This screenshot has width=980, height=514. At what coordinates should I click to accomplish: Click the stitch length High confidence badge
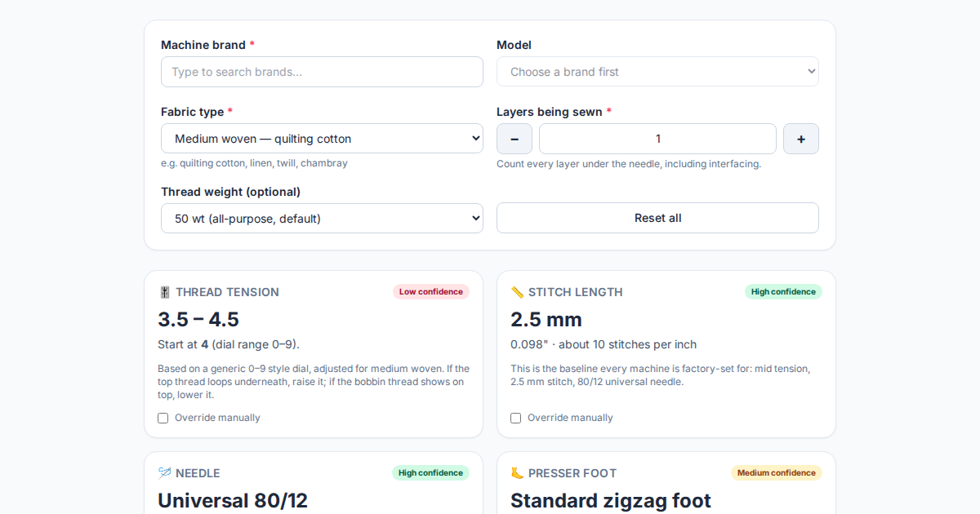[783, 292]
